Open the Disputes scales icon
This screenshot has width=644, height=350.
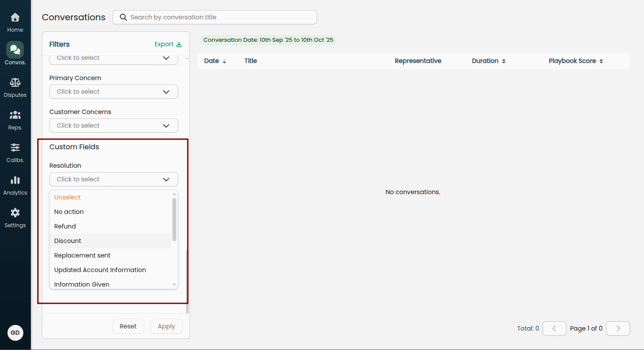pyautogui.click(x=15, y=83)
